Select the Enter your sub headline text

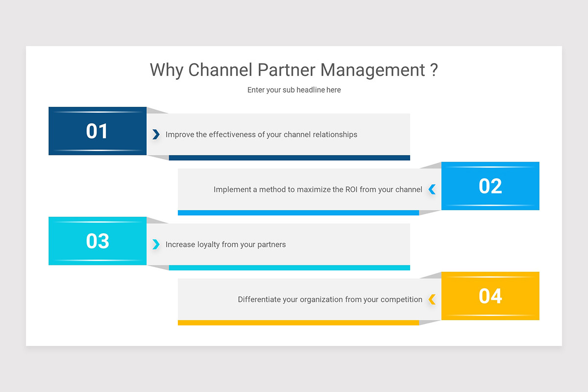pyautogui.click(x=294, y=90)
